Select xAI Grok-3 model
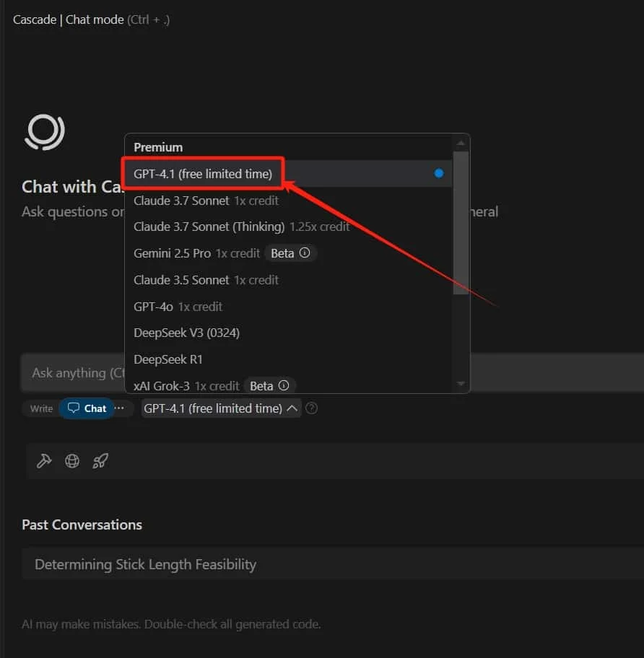Image resolution: width=644 pixels, height=658 pixels. (289, 385)
